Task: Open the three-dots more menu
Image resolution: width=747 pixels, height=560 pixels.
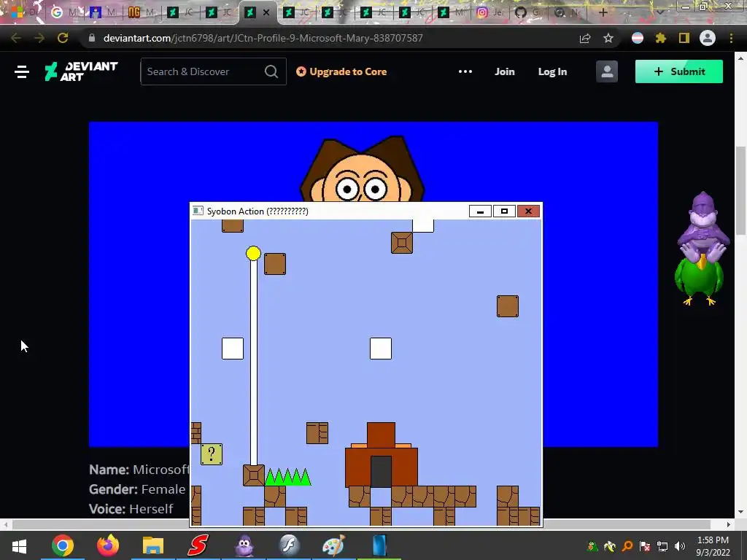Action: tap(465, 71)
